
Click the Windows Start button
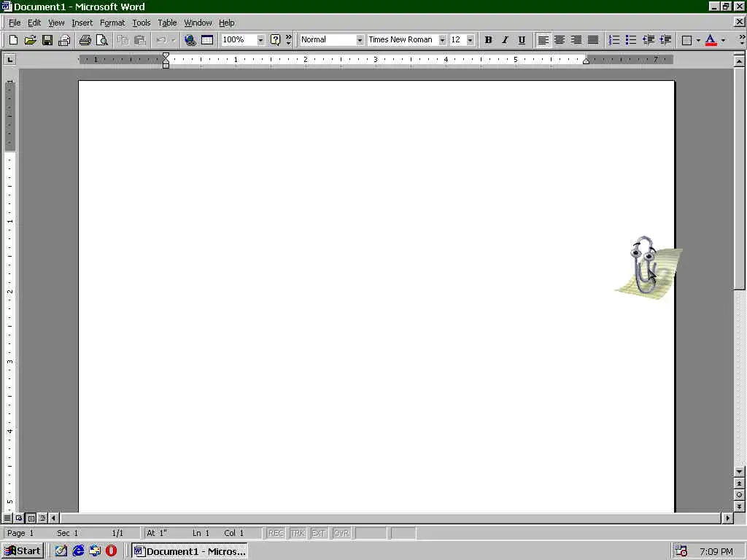pyautogui.click(x=23, y=551)
